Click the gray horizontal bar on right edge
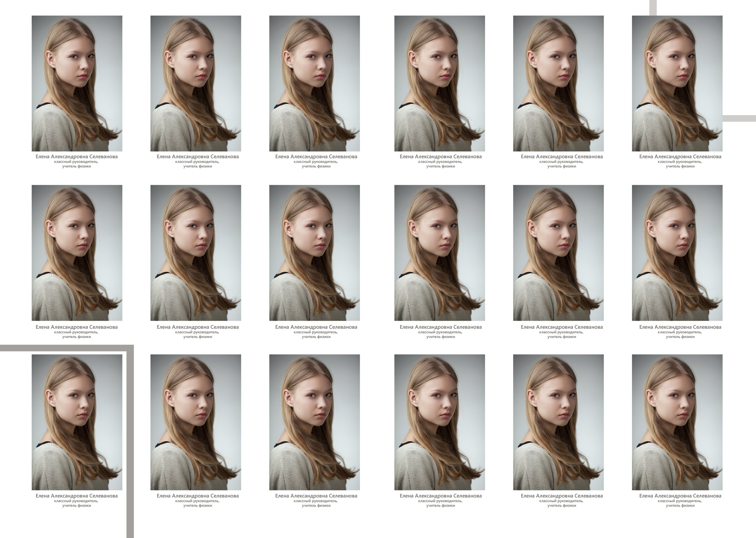The width and height of the screenshot is (756, 538). 739,118
